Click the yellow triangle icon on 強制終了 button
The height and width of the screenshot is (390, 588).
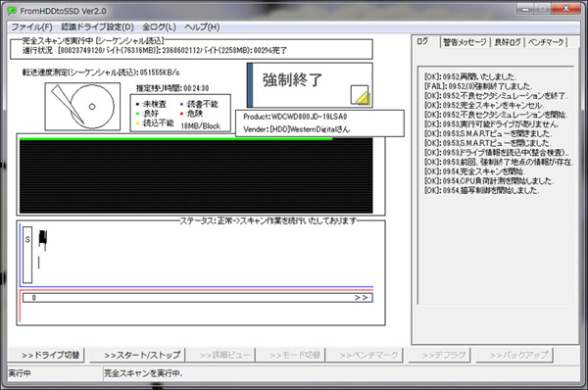click(x=360, y=95)
